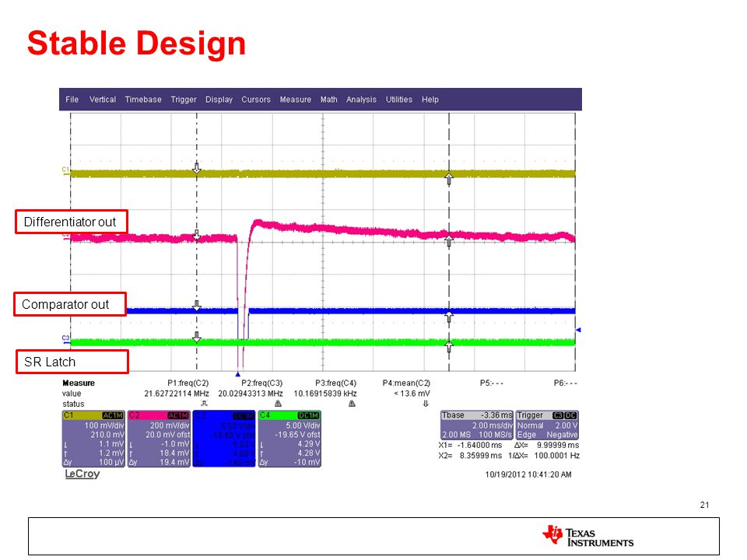
Task: Click the warning status icon under P2:freq(C3)
Action: point(279,404)
